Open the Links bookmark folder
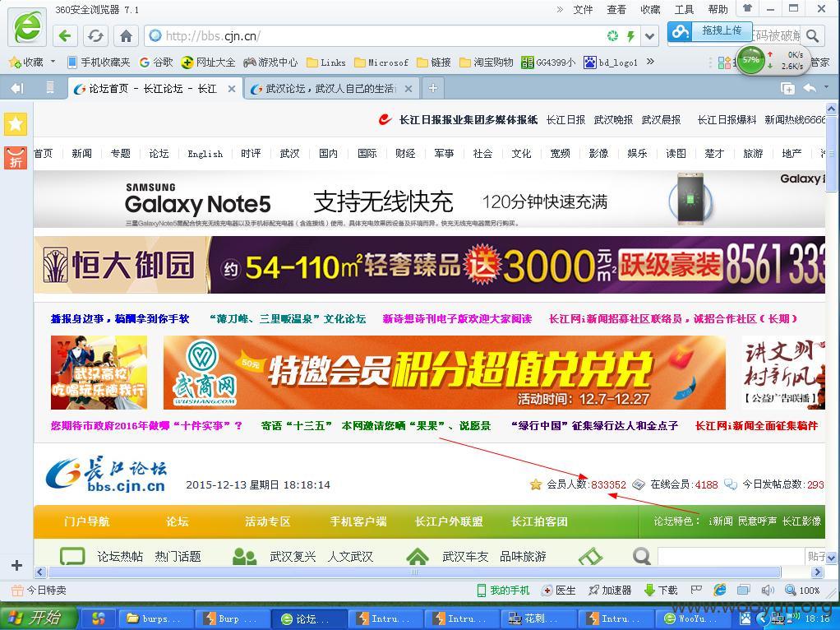This screenshot has height=630, width=840. [326, 63]
